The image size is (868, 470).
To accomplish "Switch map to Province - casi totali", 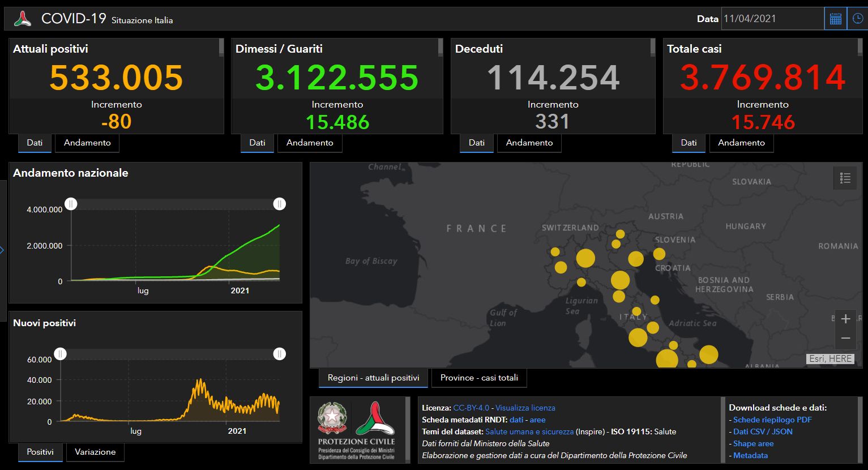I will (479, 378).
